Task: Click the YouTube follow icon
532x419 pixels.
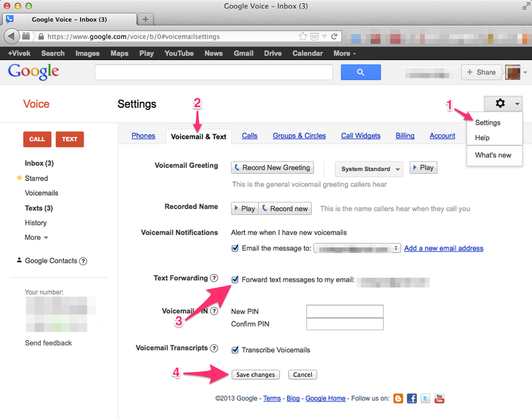Action: click(439, 398)
